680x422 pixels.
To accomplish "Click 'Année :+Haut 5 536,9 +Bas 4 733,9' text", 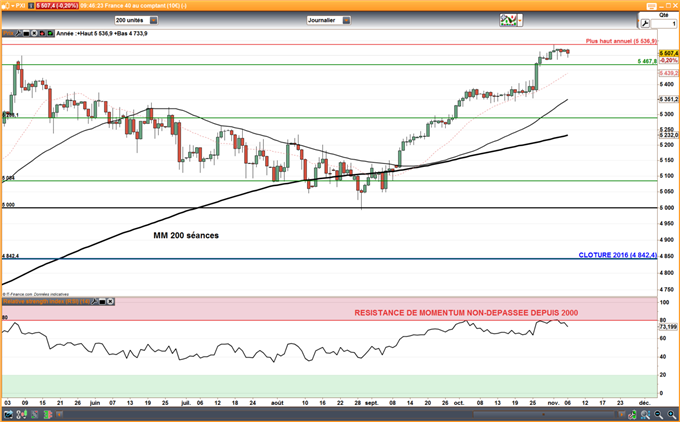I will coord(102,33).
